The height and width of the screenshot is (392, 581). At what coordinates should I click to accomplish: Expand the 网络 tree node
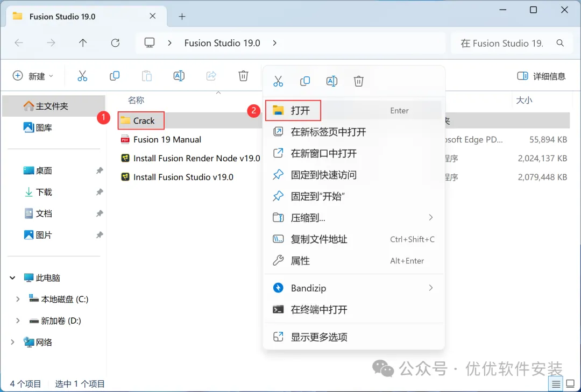click(x=12, y=342)
